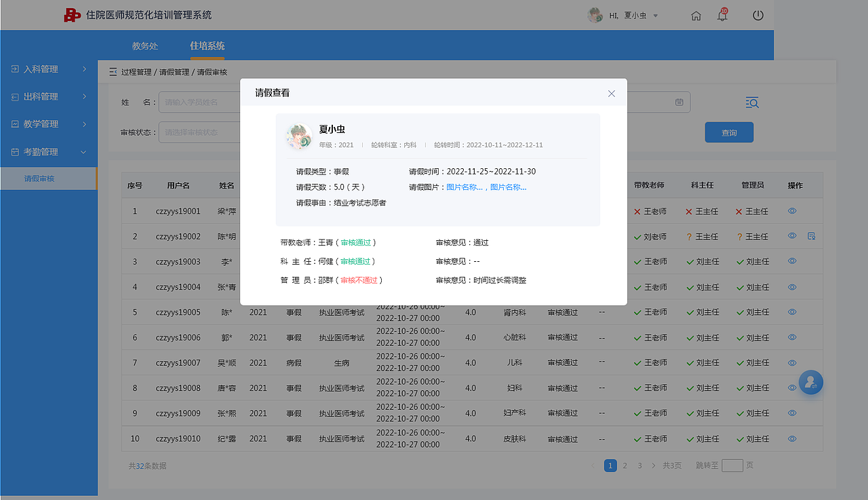
Task: Click the home icon in the header
Action: point(696,16)
